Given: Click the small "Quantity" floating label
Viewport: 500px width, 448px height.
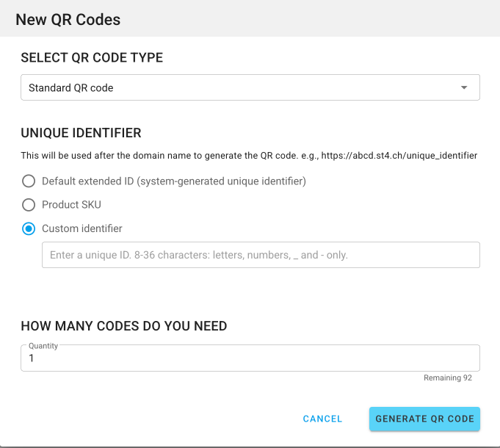Looking at the screenshot, I should [43, 346].
